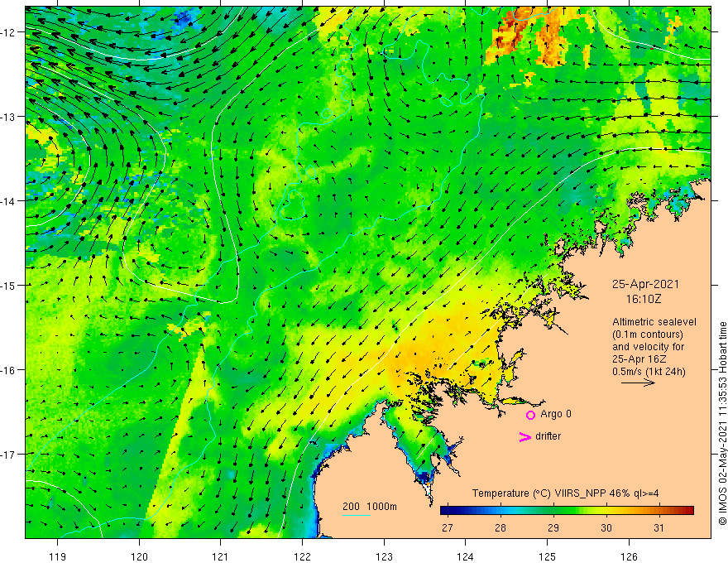
Task: Click the 0.5m/s velocity scale arrow
Action: [638, 383]
